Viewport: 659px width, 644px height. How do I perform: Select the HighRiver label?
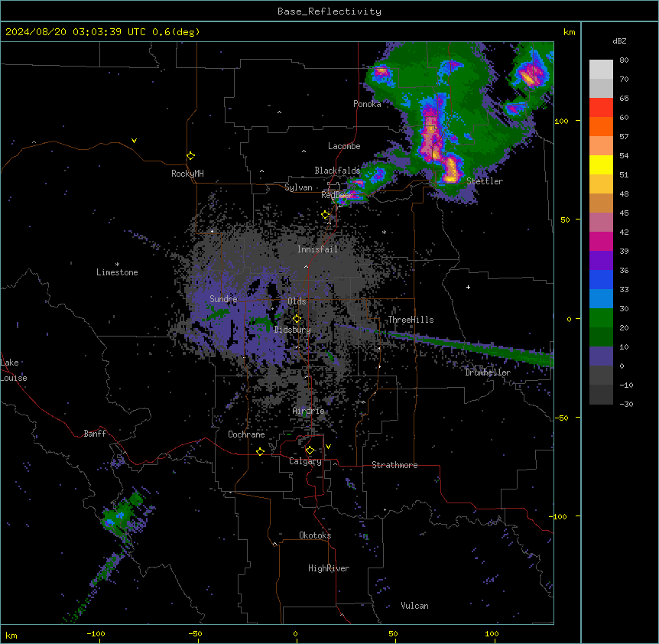(x=329, y=568)
